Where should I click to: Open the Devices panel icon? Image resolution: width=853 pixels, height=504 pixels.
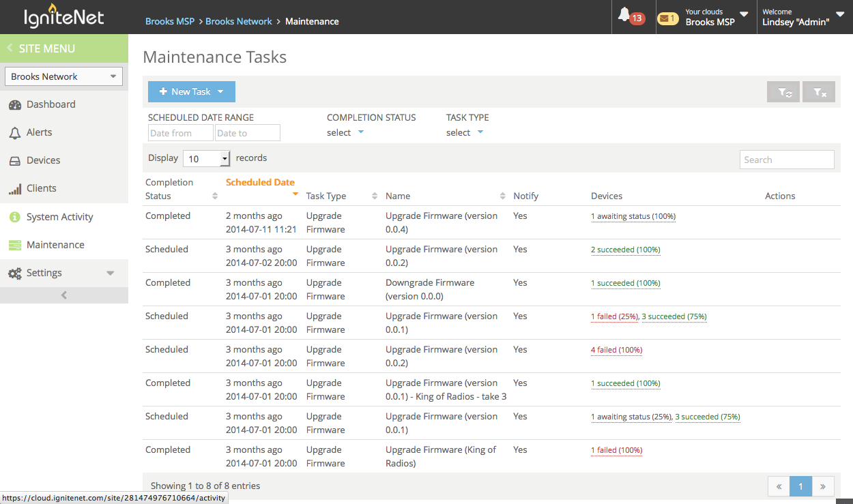click(x=15, y=160)
